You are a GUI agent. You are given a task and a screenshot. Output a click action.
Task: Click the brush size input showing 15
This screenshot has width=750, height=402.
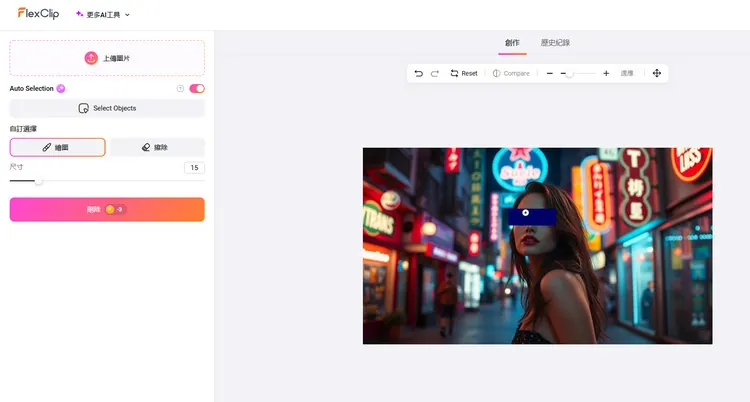click(x=194, y=168)
